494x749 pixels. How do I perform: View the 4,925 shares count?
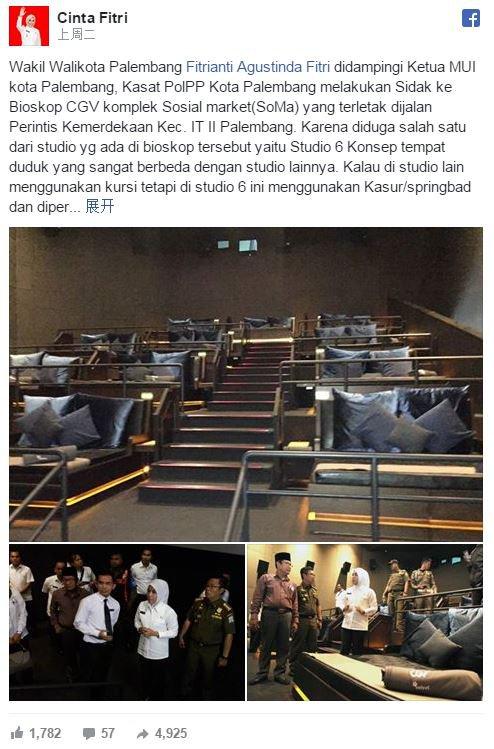[x=171, y=733]
